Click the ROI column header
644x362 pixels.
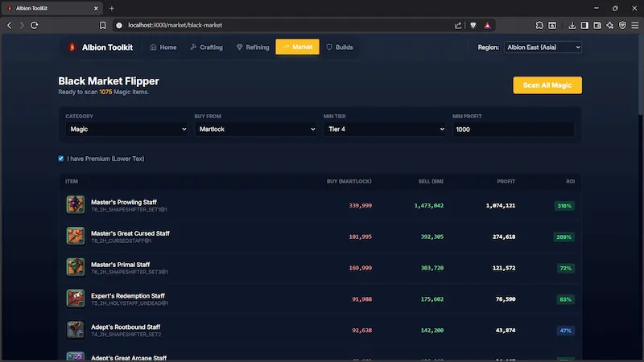pos(571,182)
